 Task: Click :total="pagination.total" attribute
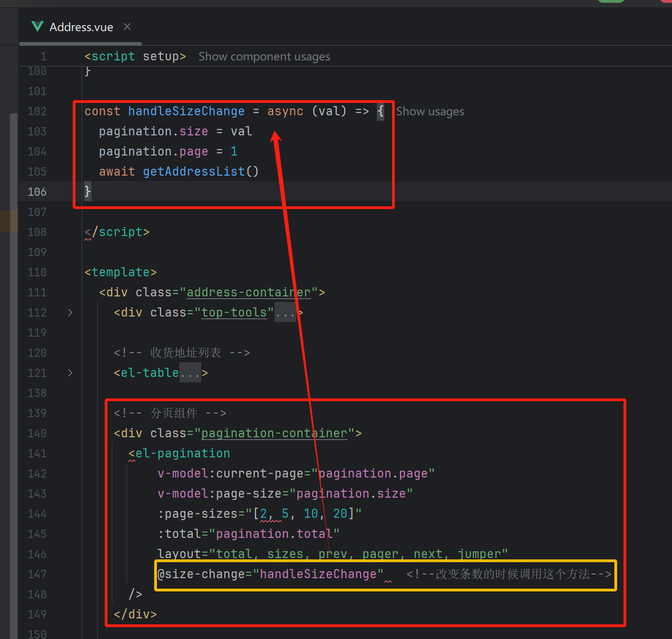tap(248, 534)
